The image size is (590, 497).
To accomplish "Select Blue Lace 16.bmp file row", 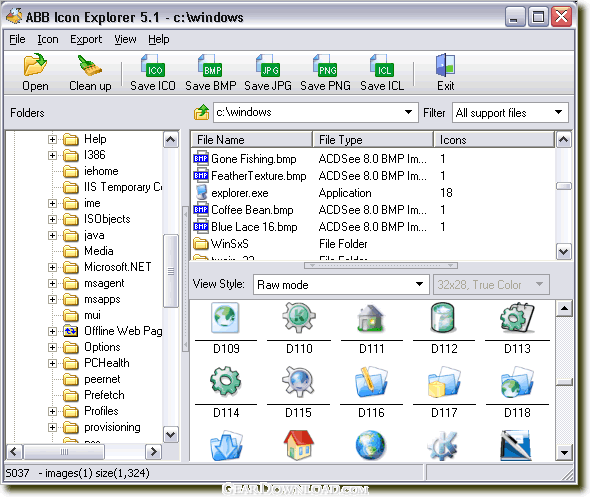I will click(x=373, y=226).
